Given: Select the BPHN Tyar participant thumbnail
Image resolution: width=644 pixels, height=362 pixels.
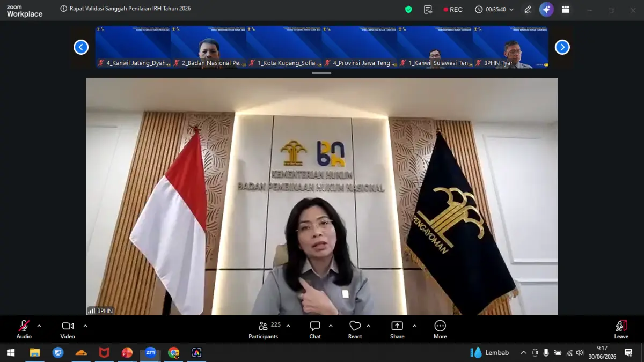Looking at the screenshot, I should click(x=510, y=47).
